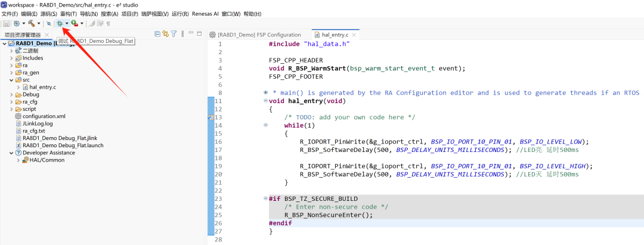The height and width of the screenshot is (245, 644).
Task: Build the project with the hammer icon
Action: (31, 23)
